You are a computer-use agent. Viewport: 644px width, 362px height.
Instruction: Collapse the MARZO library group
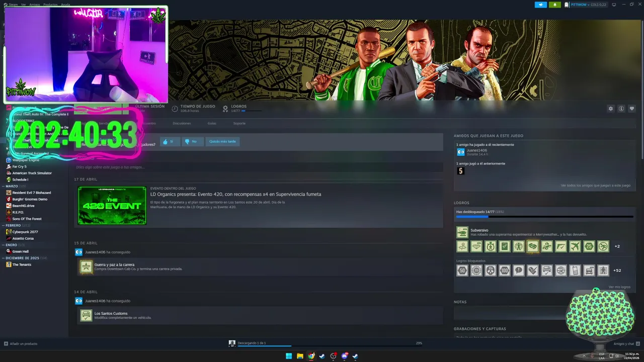[x=12, y=186]
